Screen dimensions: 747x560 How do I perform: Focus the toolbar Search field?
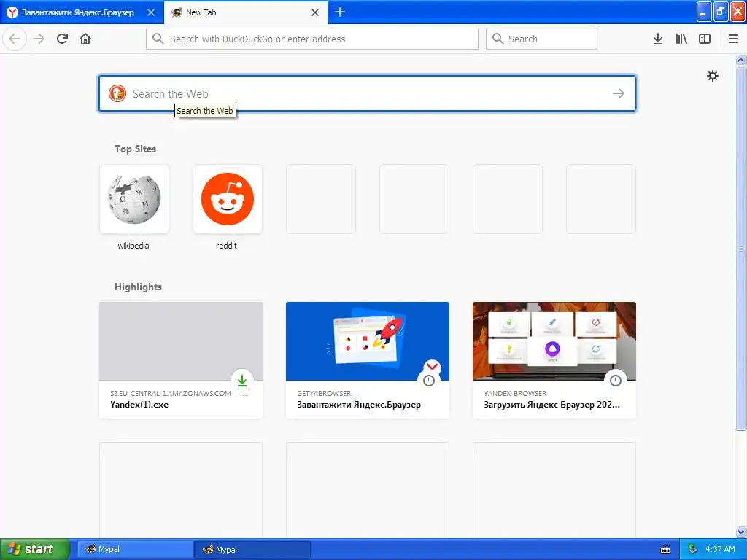[541, 39]
